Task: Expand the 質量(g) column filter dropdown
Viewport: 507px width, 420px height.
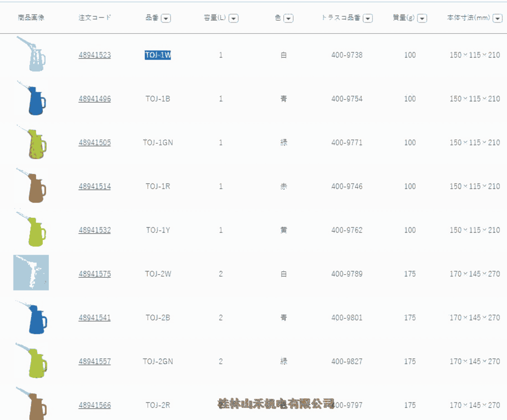Action: 422,18
